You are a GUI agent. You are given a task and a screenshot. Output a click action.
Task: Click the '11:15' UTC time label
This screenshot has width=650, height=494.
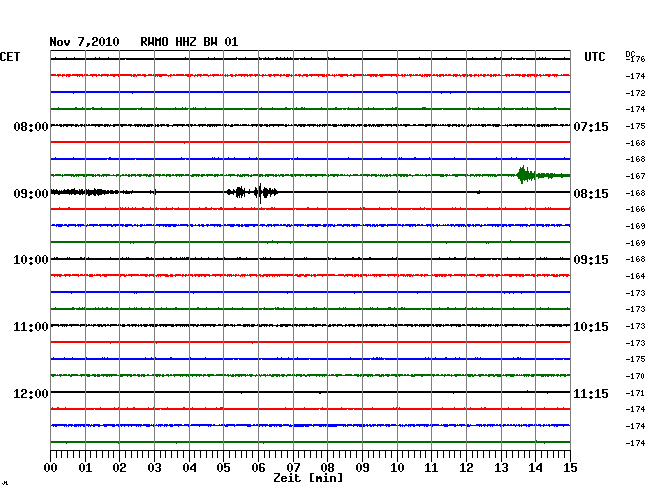tap(591, 393)
